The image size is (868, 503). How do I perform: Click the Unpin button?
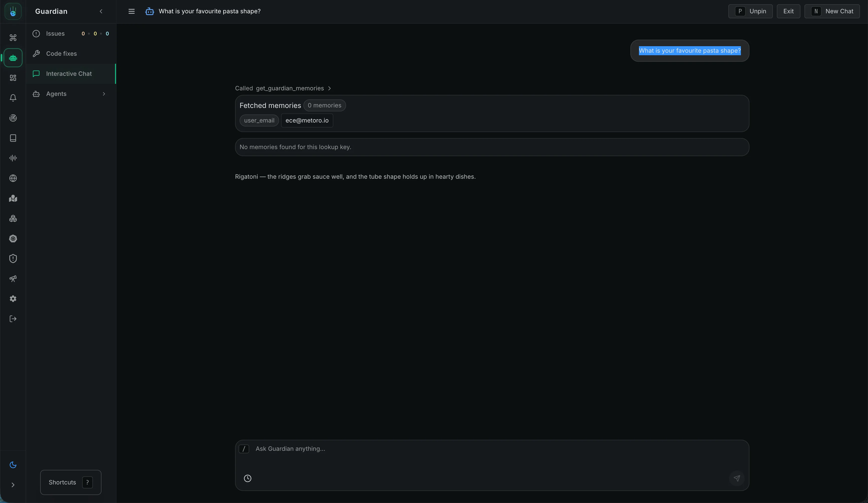coord(750,11)
